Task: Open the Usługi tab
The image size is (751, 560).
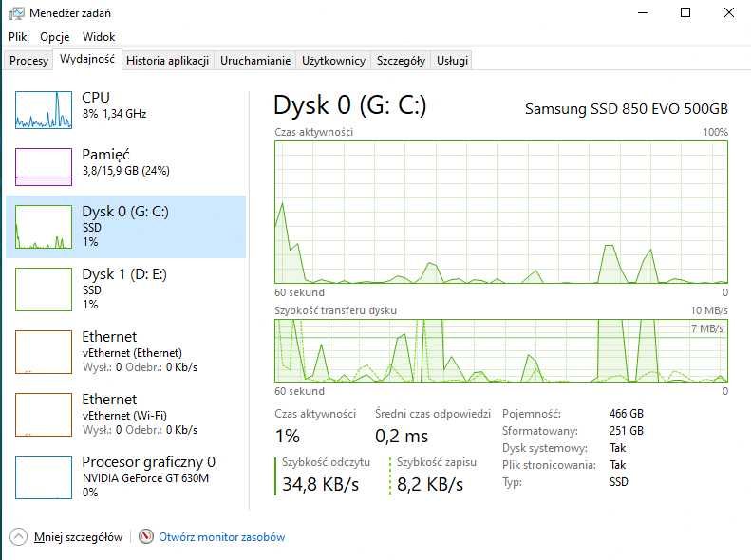Action: 452,61
